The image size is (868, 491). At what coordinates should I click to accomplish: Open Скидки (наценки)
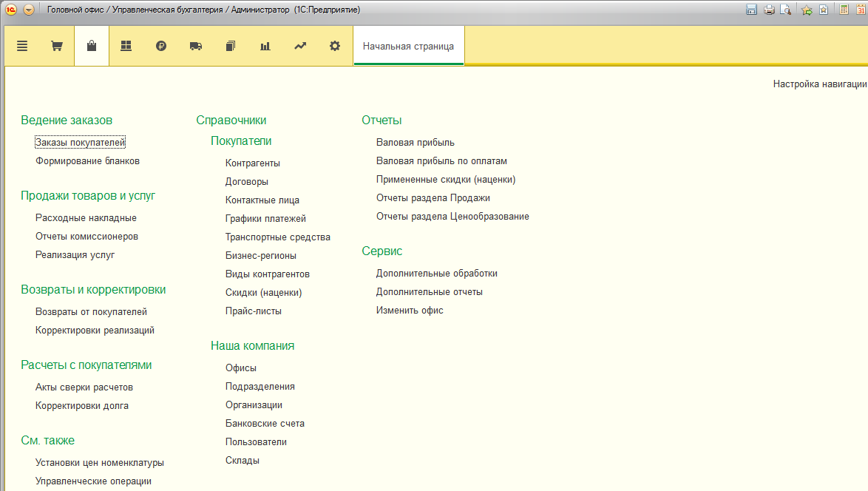pos(263,293)
